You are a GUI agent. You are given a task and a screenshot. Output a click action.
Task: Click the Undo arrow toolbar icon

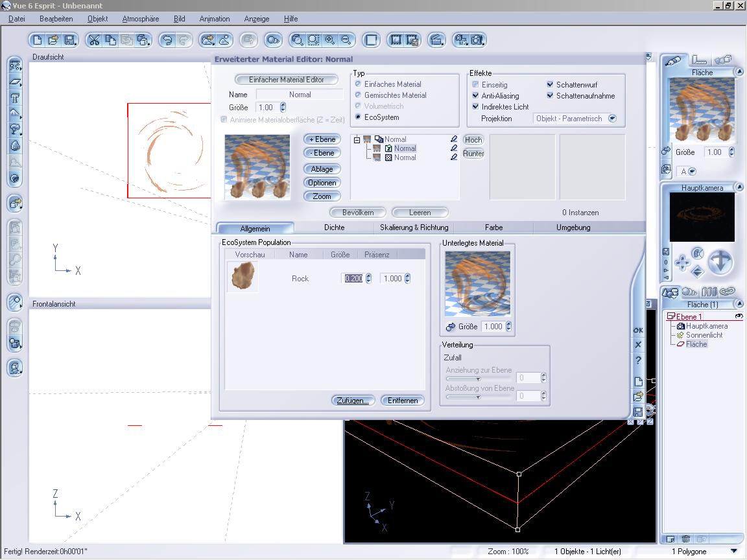167,40
